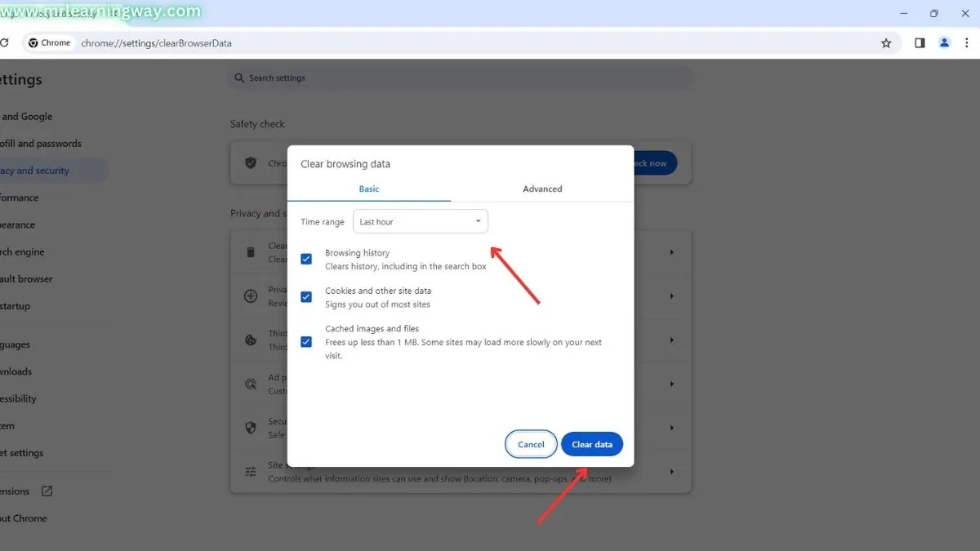The image size is (980, 551).
Task: Click the Privacy guide compass-plus icon
Action: 251,295
